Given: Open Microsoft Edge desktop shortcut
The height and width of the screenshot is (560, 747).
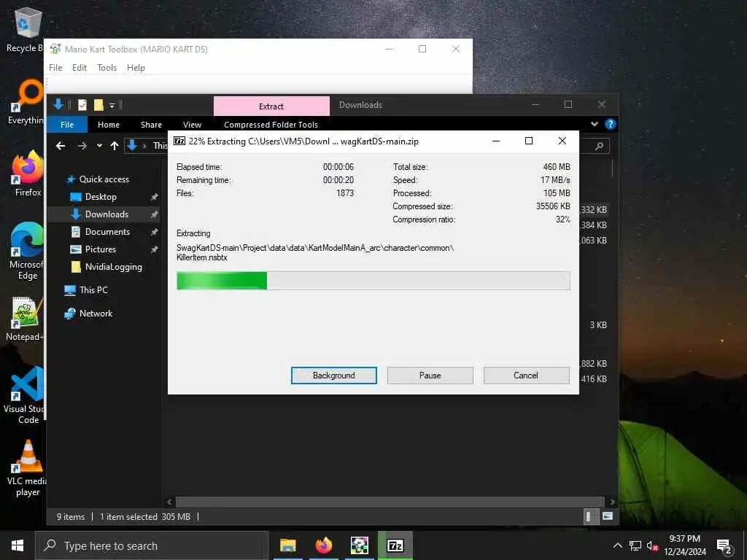Looking at the screenshot, I should pyautogui.click(x=27, y=252).
